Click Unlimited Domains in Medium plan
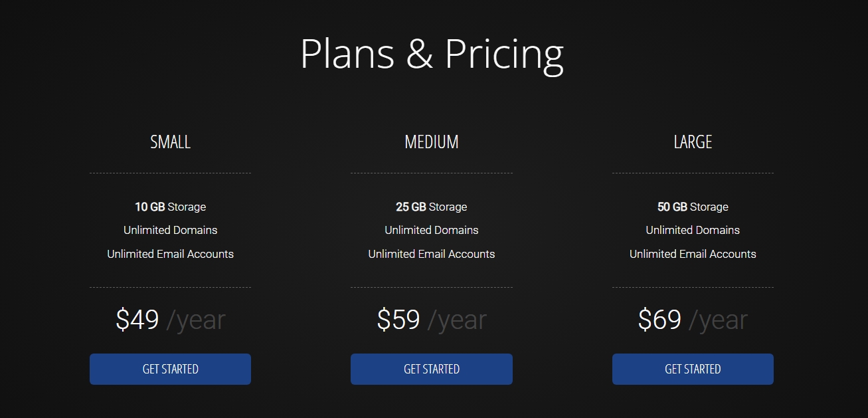 pyautogui.click(x=432, y=230)
